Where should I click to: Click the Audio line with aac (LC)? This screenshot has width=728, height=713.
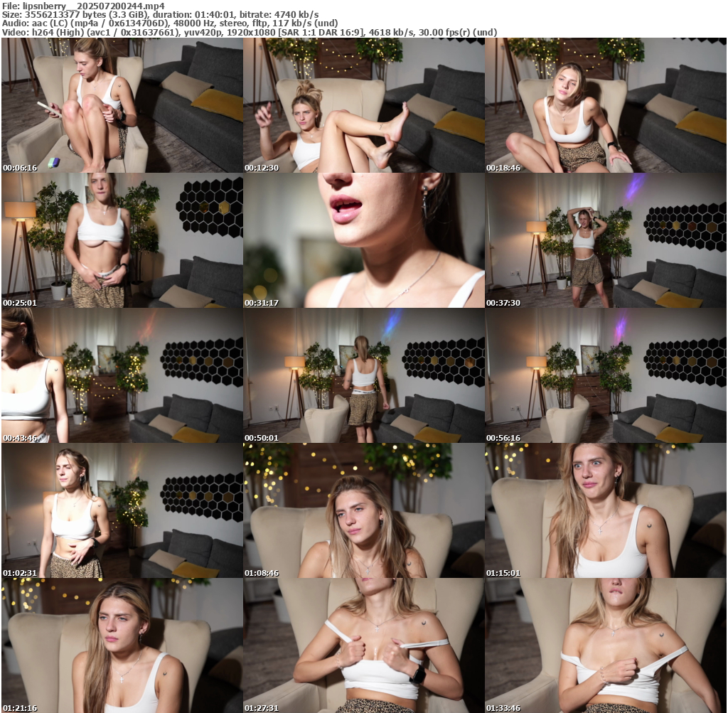[x=170, y=23]
